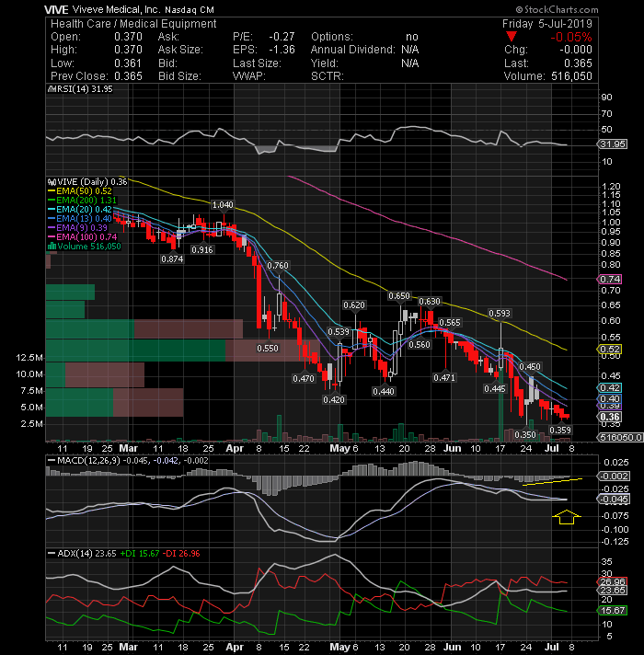This screenshot has height=655, width=644.
Task: Click the Prev Close 0.365 value
Action: click(128, 76)
